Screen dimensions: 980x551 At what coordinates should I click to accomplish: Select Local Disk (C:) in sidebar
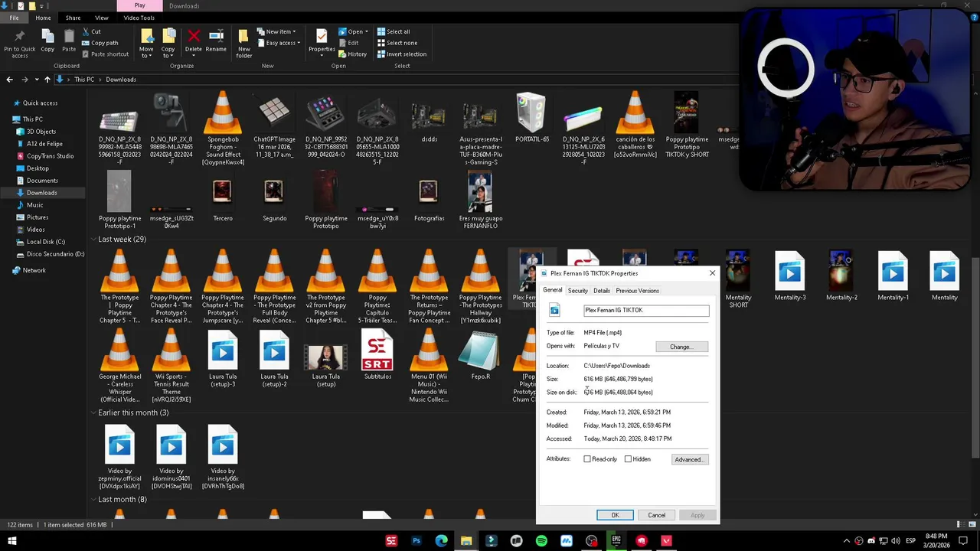coord(45,242)
